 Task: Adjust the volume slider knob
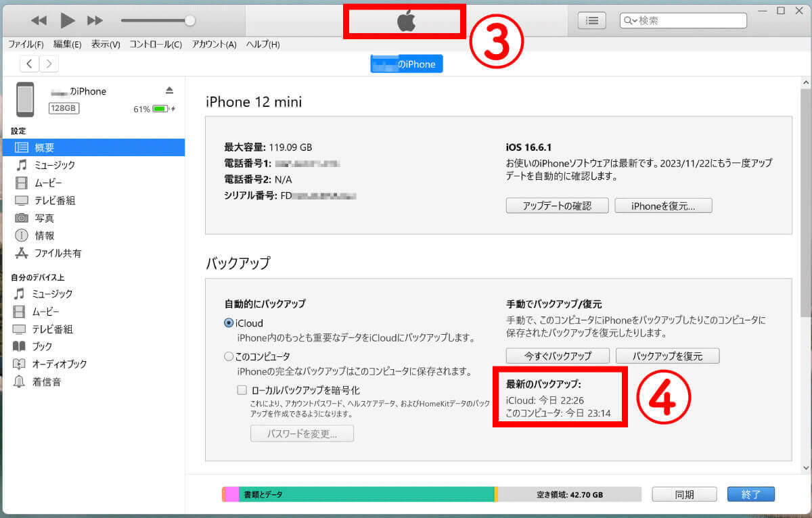click(x=190, y=21)
